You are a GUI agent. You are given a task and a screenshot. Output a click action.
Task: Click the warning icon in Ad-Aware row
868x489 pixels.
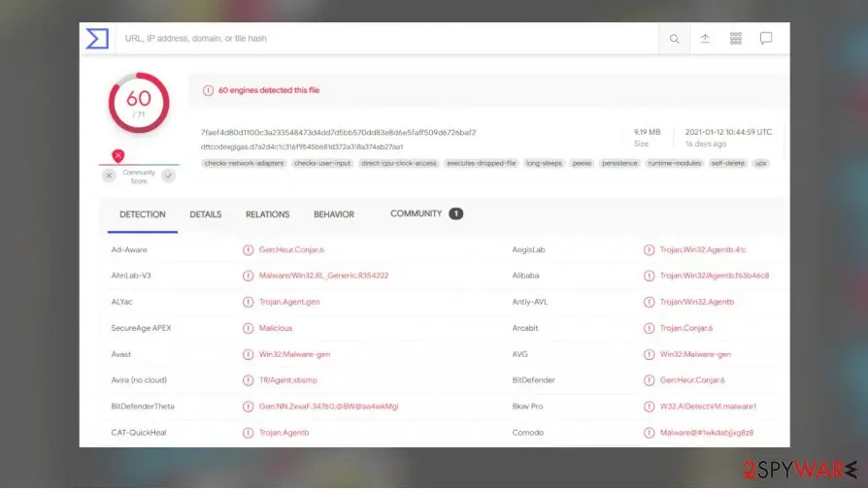click(248, 250)
